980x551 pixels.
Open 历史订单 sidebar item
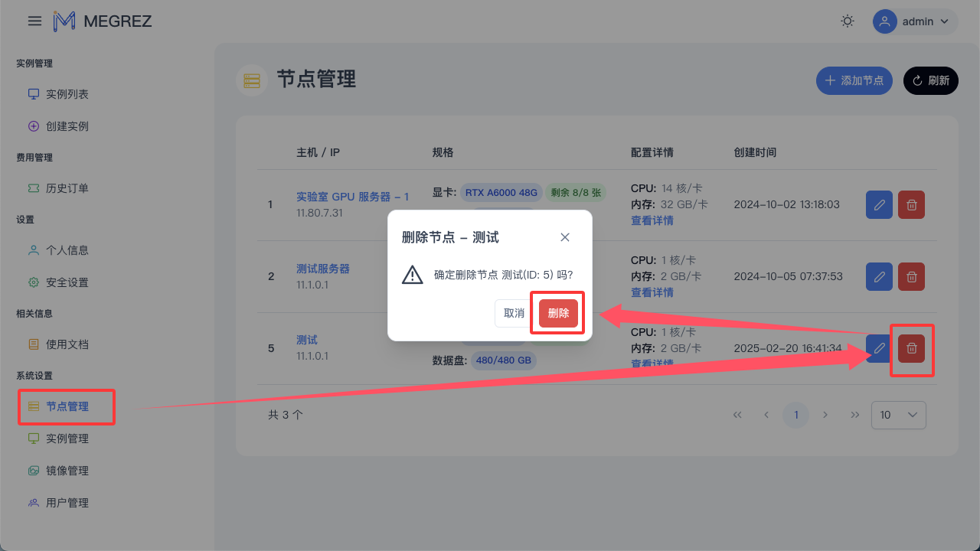point(67,188)
